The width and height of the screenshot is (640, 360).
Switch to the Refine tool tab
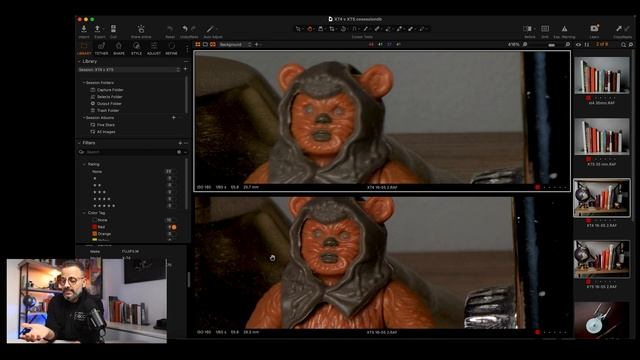[x=171, y=48]
